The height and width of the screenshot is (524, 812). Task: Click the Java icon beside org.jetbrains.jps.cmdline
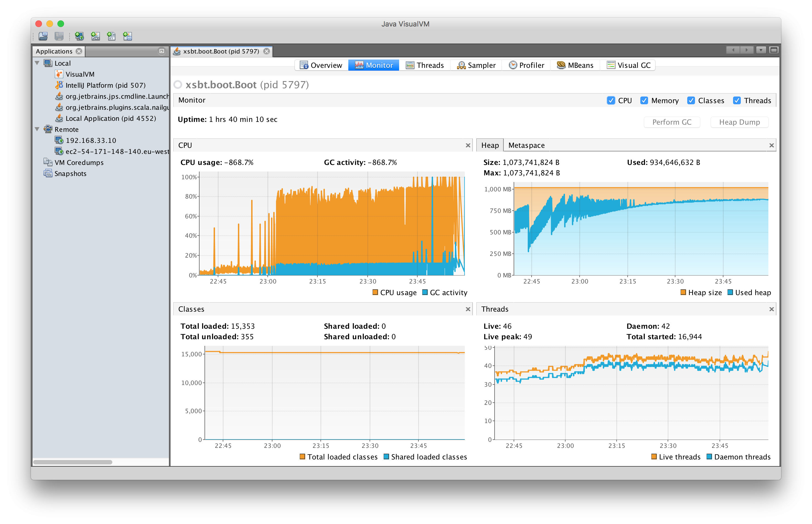coord(59,96)
